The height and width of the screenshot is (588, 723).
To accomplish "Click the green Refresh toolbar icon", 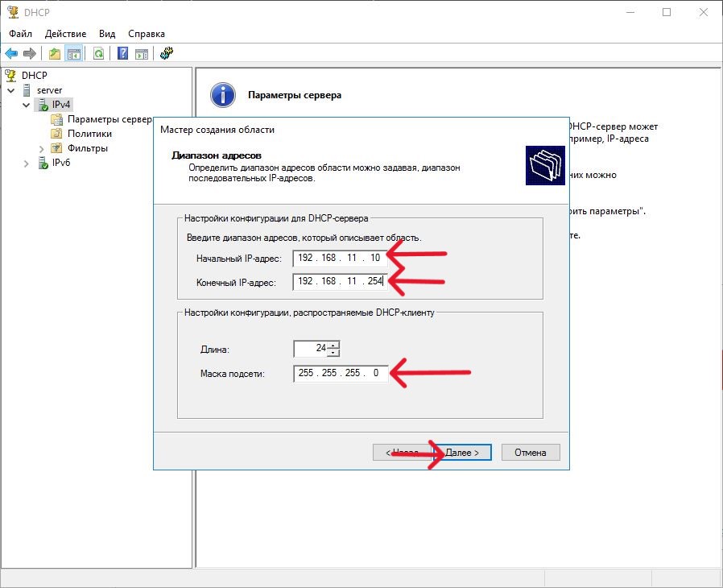I will pos(98,54).
